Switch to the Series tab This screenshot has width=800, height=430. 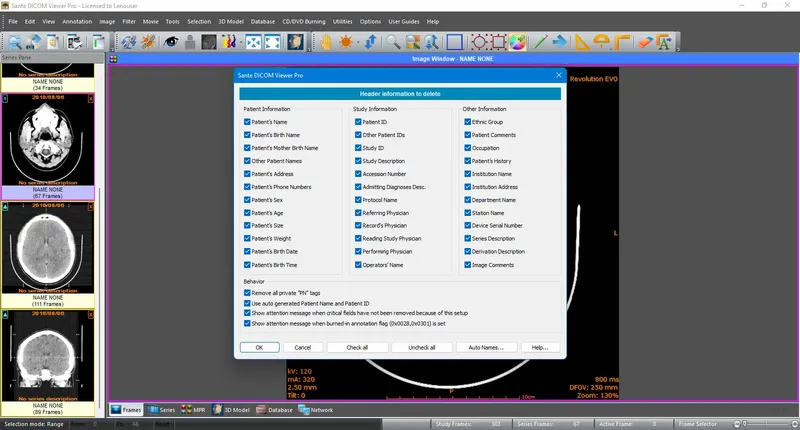click(161, 410)
